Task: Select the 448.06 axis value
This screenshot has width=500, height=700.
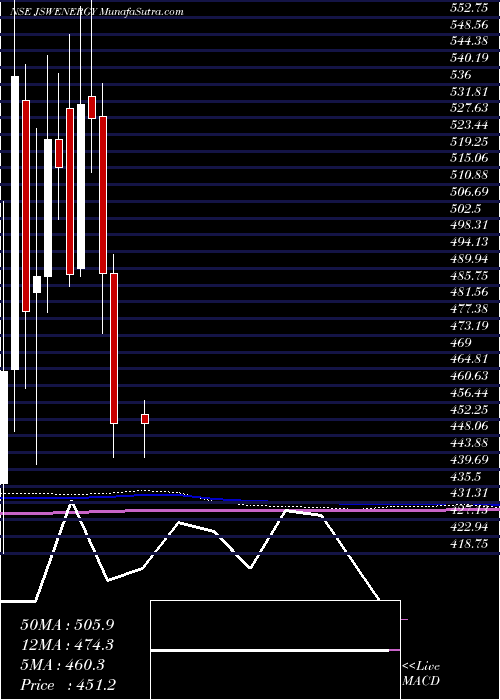Action: [471, 425]
